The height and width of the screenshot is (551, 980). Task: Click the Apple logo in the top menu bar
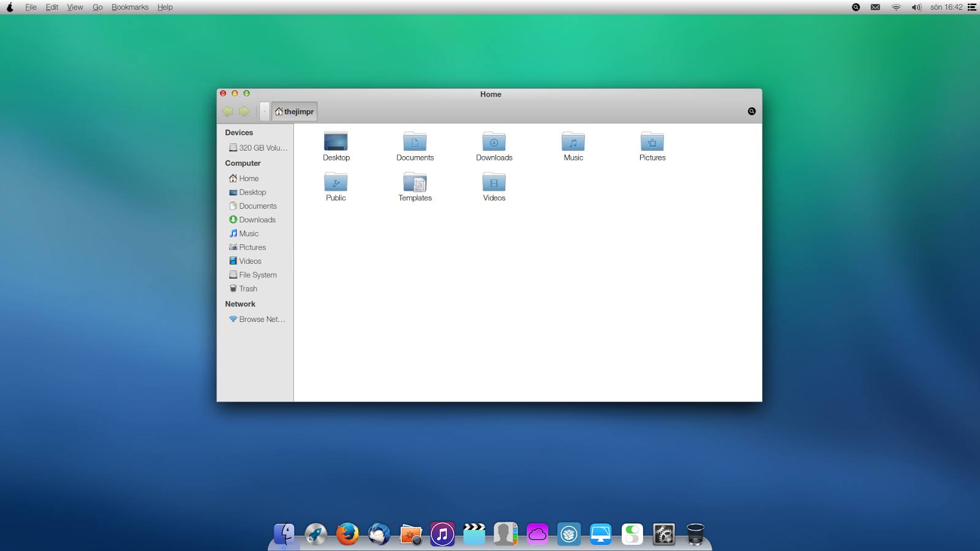tap(10, 7)
